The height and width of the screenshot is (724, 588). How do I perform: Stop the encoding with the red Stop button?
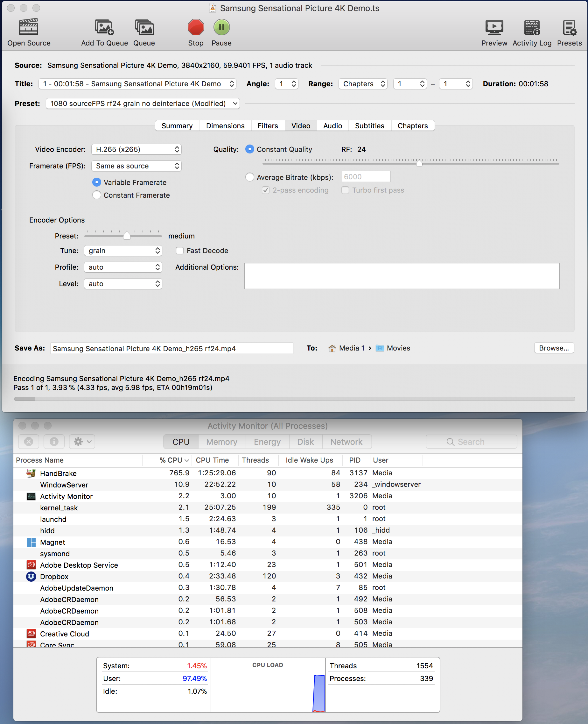click(x=195, y=27)
